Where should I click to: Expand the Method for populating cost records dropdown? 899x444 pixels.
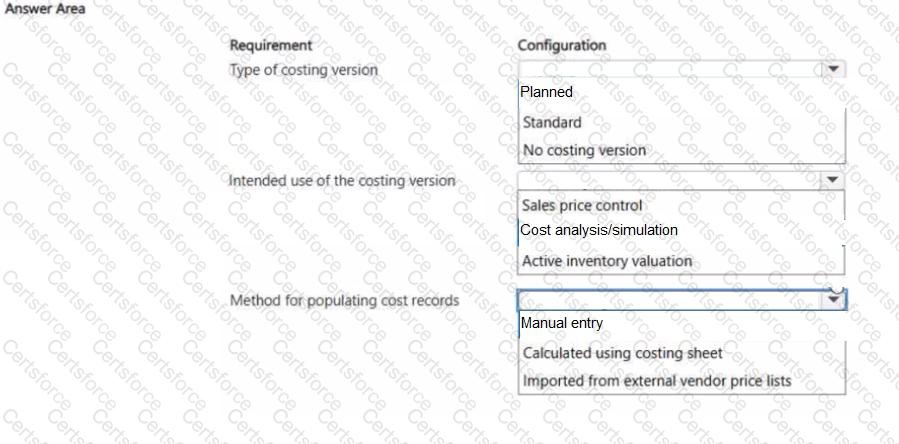coord(832,299)
